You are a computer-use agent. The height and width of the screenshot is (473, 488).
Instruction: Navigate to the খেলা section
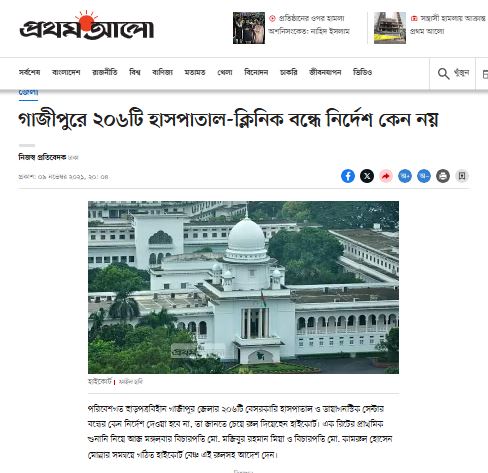(225, 72)
